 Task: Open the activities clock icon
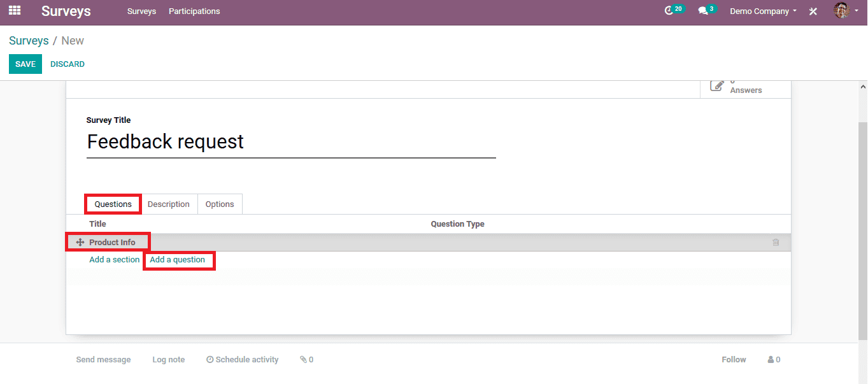pyautogui.click(x=669, y=11)
